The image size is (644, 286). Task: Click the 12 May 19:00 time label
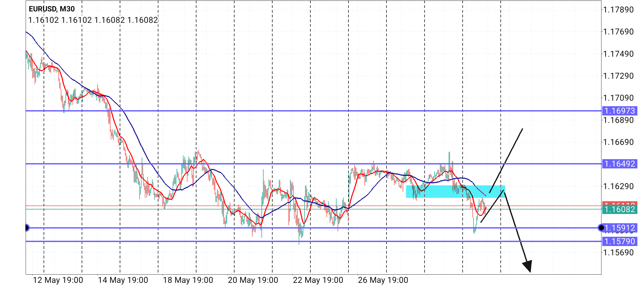(58, 280)
